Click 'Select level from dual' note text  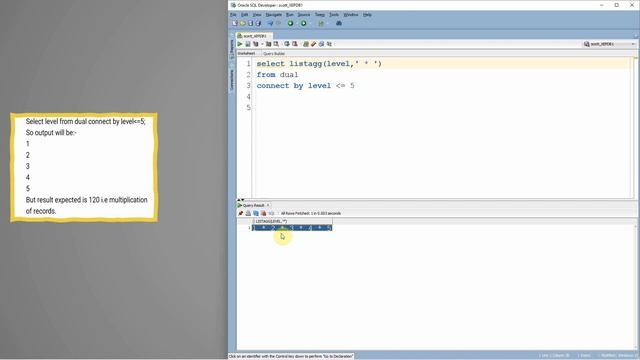pos(85,121)
